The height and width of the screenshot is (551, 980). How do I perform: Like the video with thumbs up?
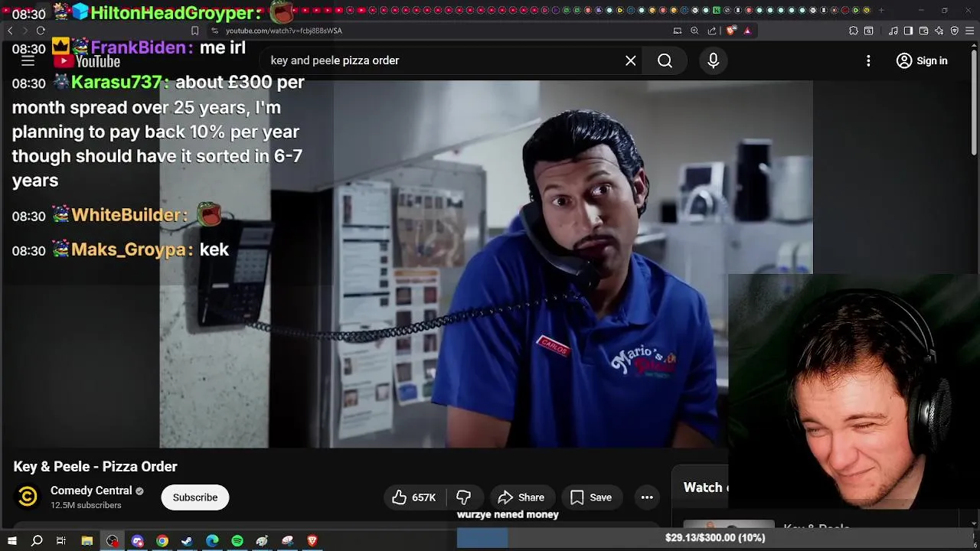(x=413, y=497)
